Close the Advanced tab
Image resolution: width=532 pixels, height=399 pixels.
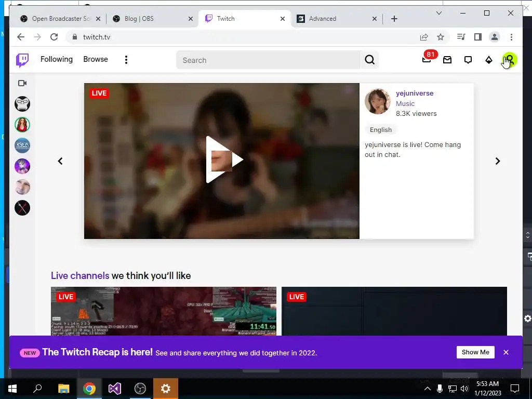[375, 19]
